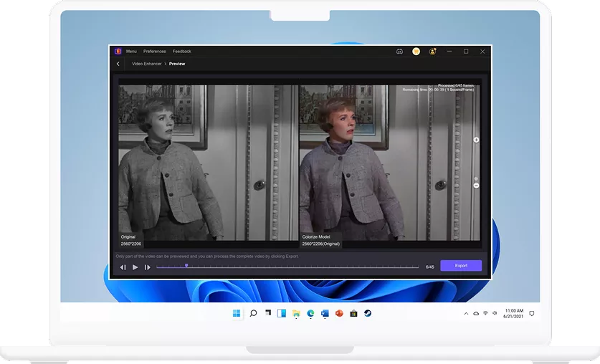Viewport: 600px width, 364px height.
Task: Click the 2560*2206(Original) resolution text
Action: tap(320, 244)
